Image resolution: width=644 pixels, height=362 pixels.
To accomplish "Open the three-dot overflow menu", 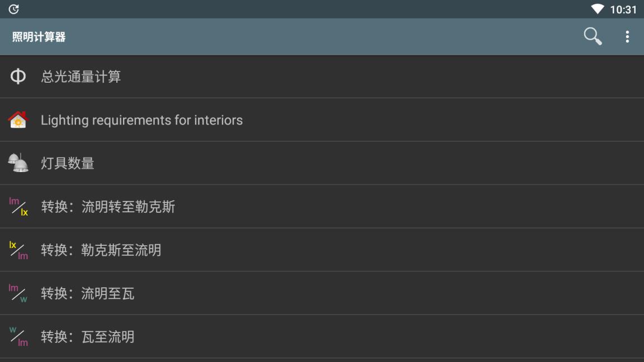I will pyautogui.click(x=627, y=37).
